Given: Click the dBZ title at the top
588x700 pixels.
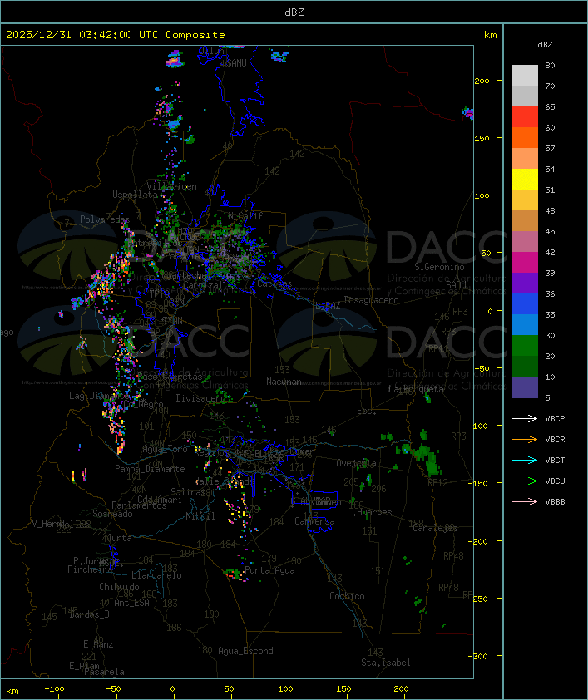Looking at the screenshot, I should pyautogui.click(x=294, y=12).
